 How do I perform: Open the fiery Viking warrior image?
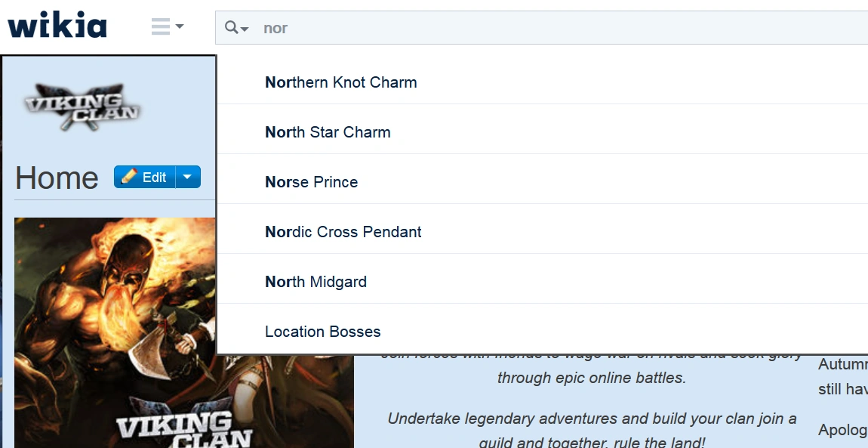pyautogui.click(x=183, y=332)
